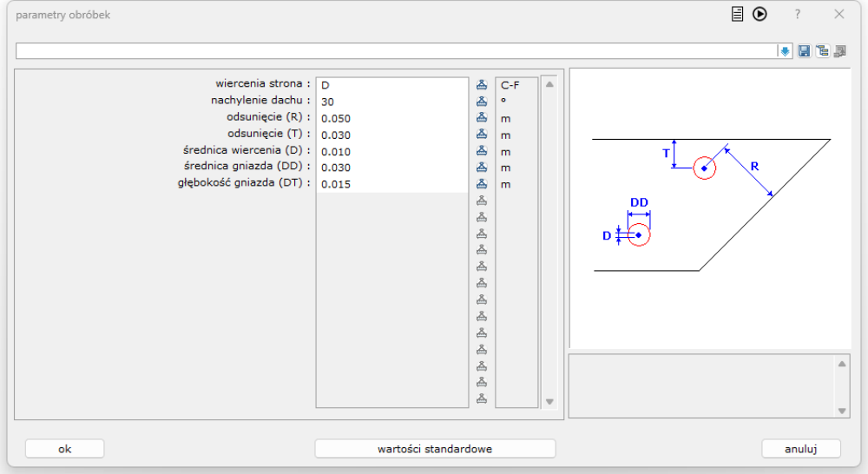868x474 pixels.
Task: Click measure icon for średnica gniazda (DD)
Action: 482,168
